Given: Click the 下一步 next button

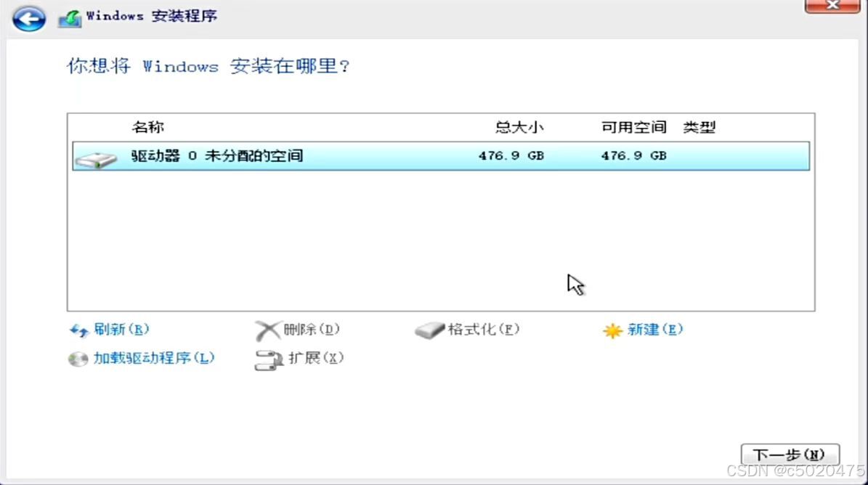Looking at the screenshot, I should coord(791,454).
